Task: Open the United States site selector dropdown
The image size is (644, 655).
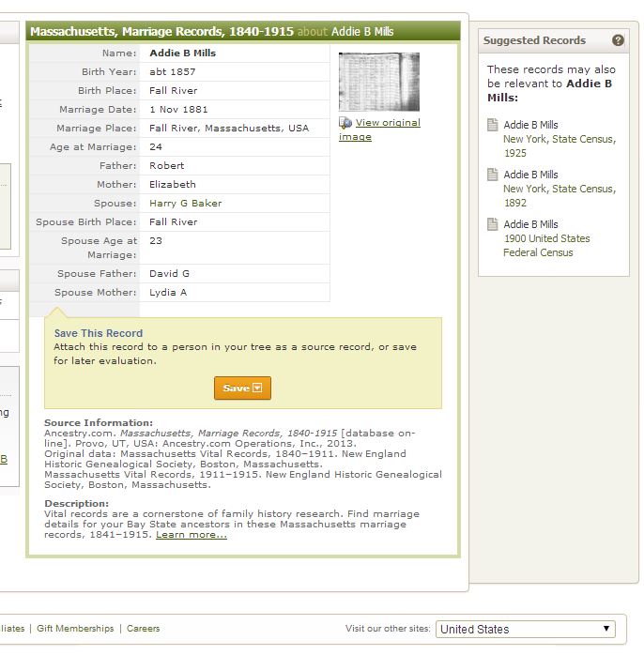Action: pyautogui.click(x=525, y=629)
